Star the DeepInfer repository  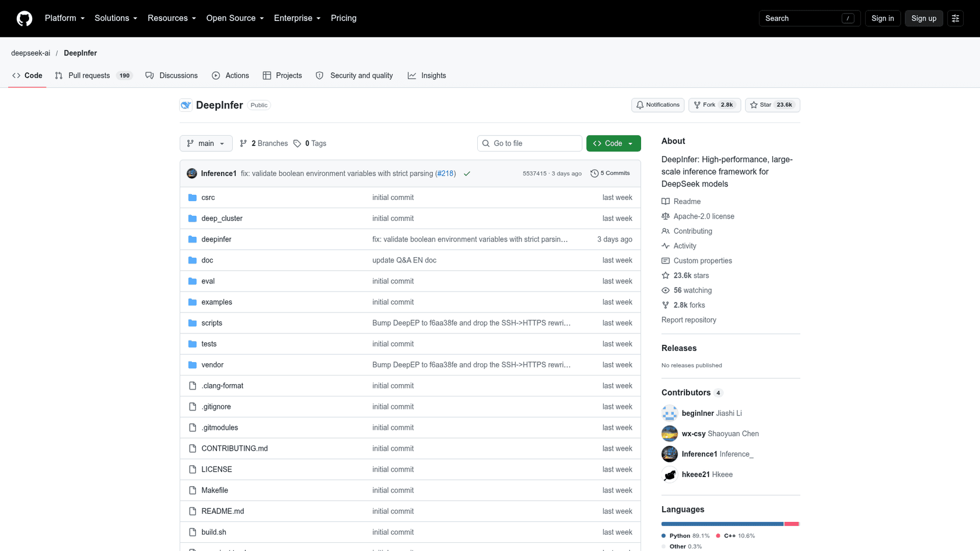pyautogui.click(x=772, y=105)
